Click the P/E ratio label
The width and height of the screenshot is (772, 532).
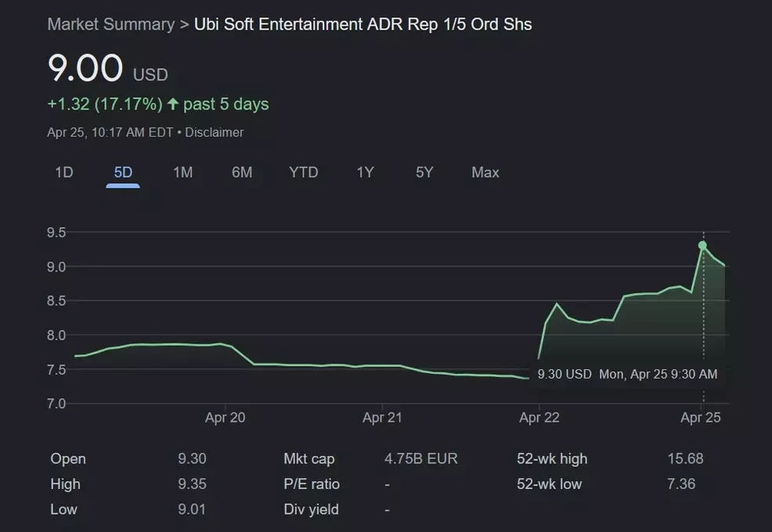[311, 484]
